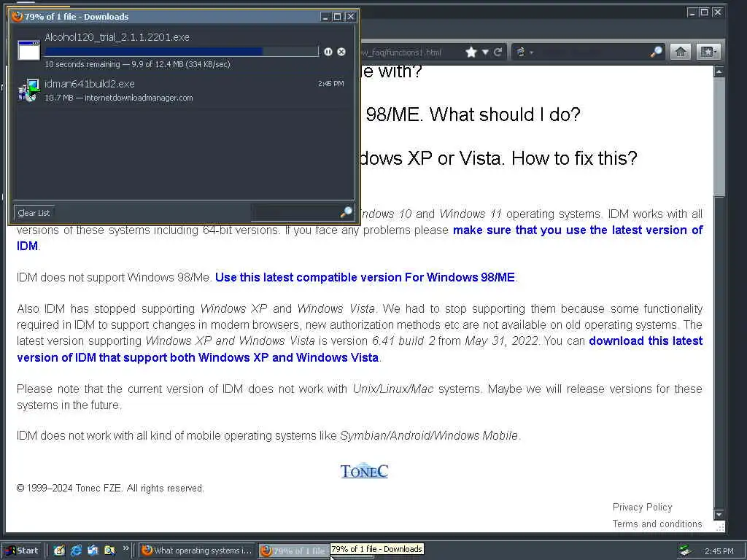The image size is (747, 560).
Task: Reload the current page
Action: [498, 52]
